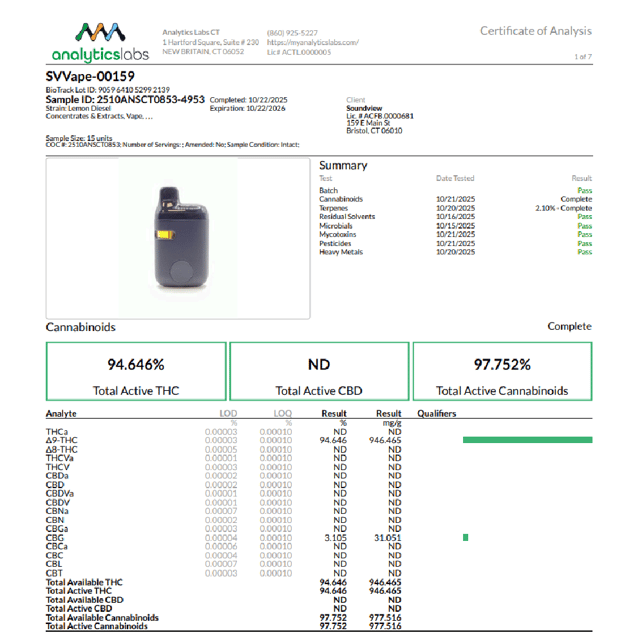644x644 pixels.
Task: Click the vape device product photo
Action: tap(178, 239)
